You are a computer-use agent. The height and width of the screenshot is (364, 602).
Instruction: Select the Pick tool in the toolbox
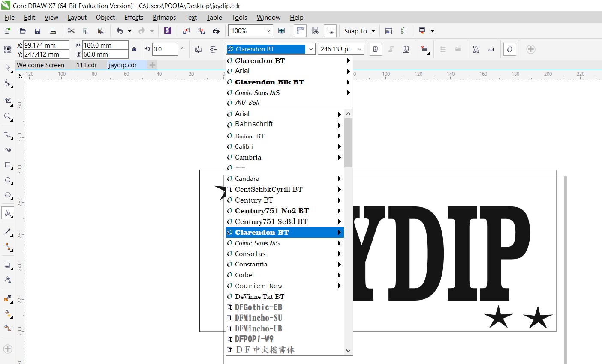pyautogui.click(x=8, y=68)
